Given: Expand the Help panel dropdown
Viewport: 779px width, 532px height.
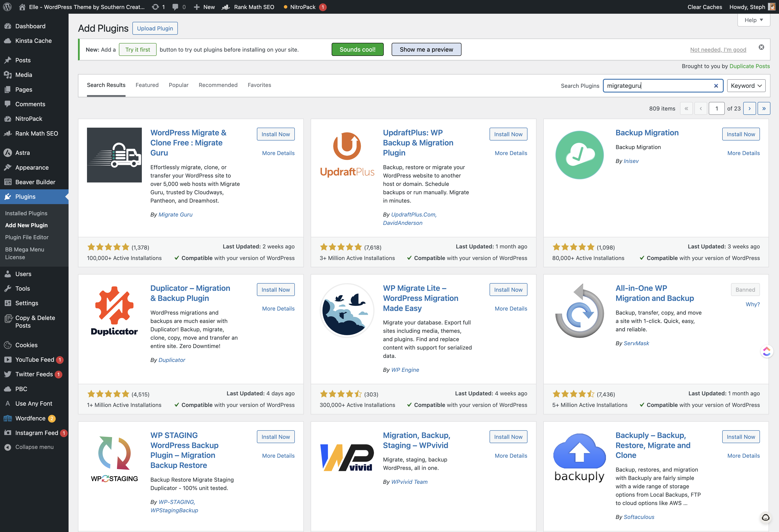Looking at the screenshot, I should coord(754,20).
